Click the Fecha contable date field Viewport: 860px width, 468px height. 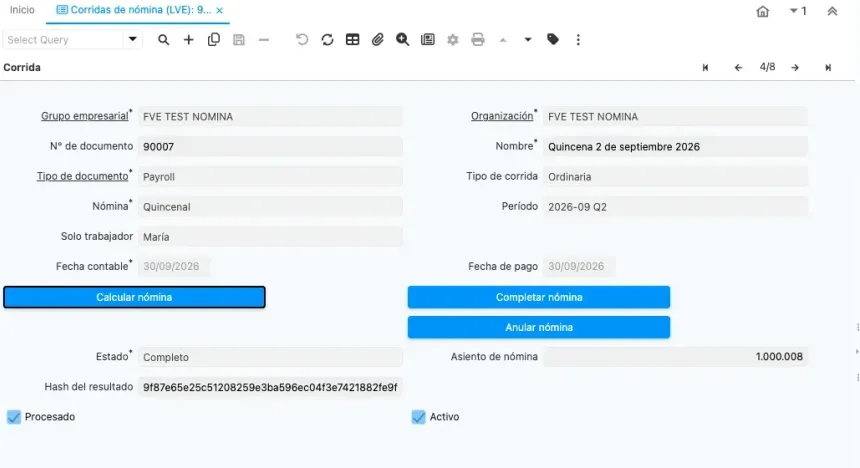pos(173,267)
